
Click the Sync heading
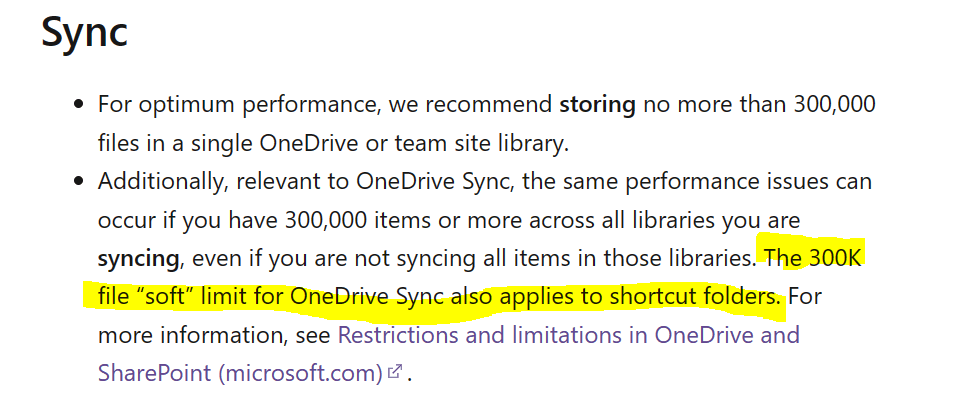point(84,32)
